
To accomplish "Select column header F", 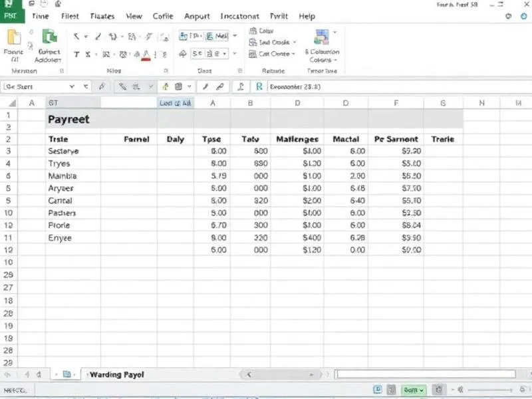I will (396, 103).
